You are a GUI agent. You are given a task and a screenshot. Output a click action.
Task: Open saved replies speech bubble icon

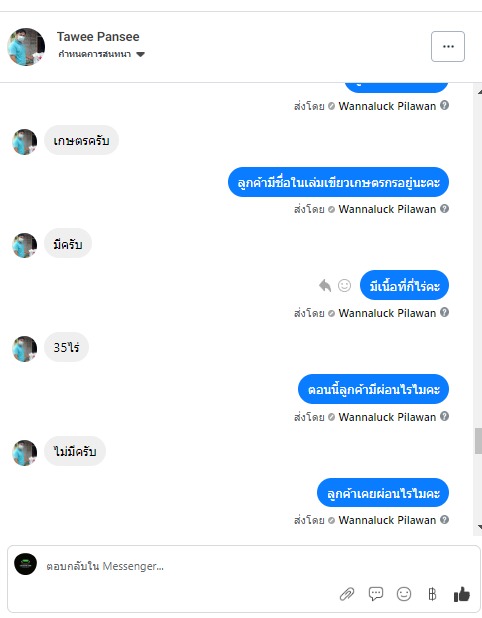coord(376,594)
